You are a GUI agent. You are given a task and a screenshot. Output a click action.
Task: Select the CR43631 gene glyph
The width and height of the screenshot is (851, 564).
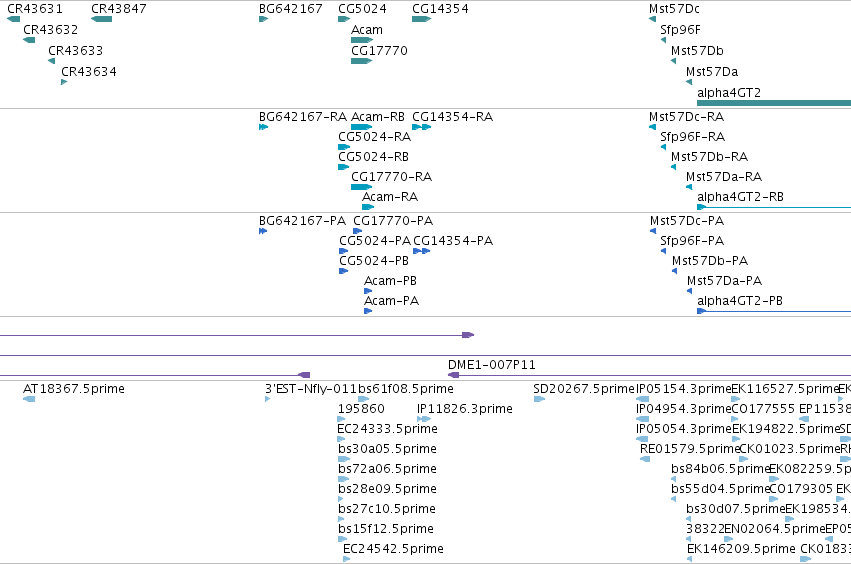[14, 19]
